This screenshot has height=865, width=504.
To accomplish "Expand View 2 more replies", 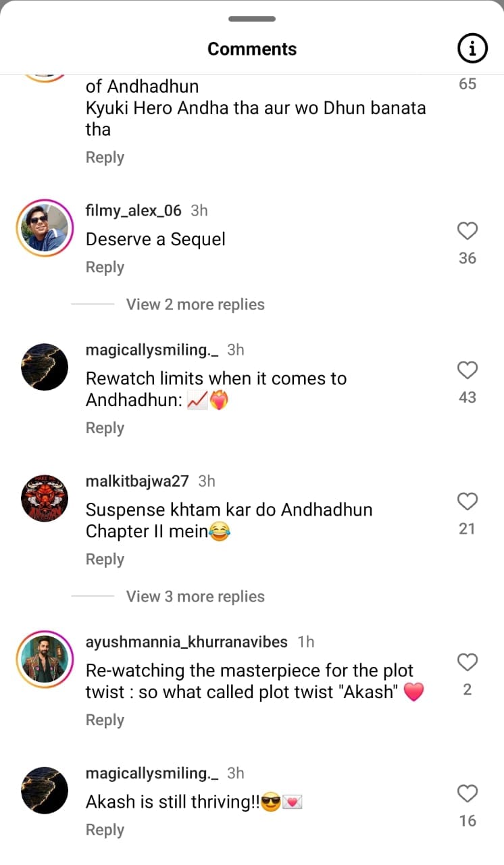I will [x=195, y=304].
